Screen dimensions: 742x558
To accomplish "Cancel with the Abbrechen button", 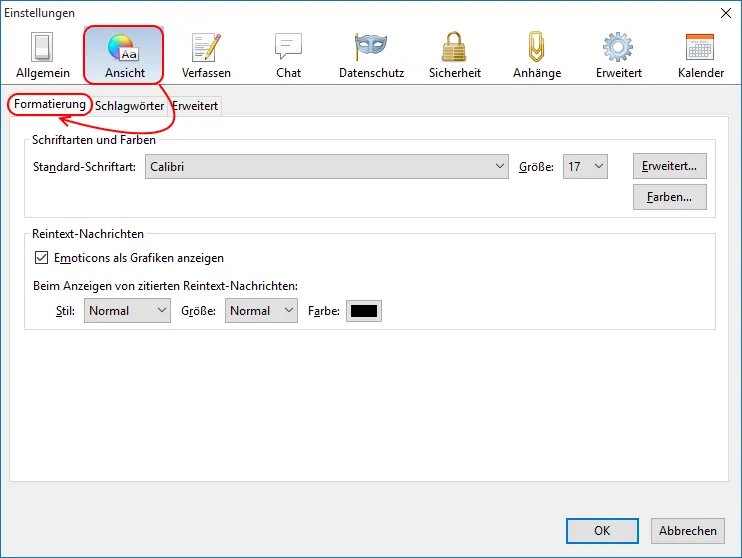I will click(x=688, y=531).
